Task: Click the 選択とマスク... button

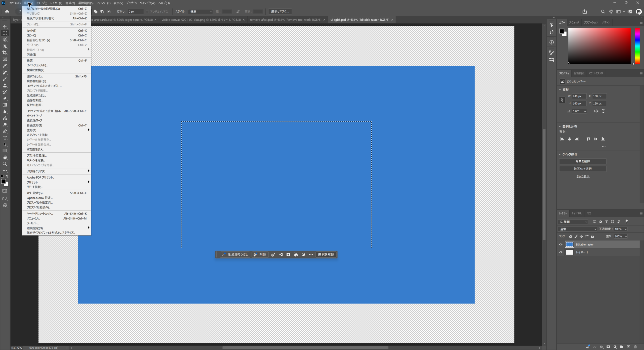Action: pos(280,12)
